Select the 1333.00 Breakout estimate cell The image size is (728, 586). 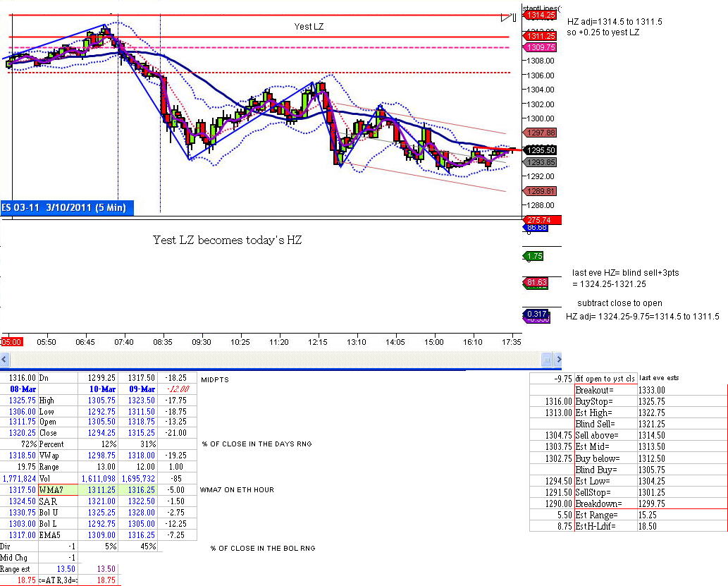[682, 391]
